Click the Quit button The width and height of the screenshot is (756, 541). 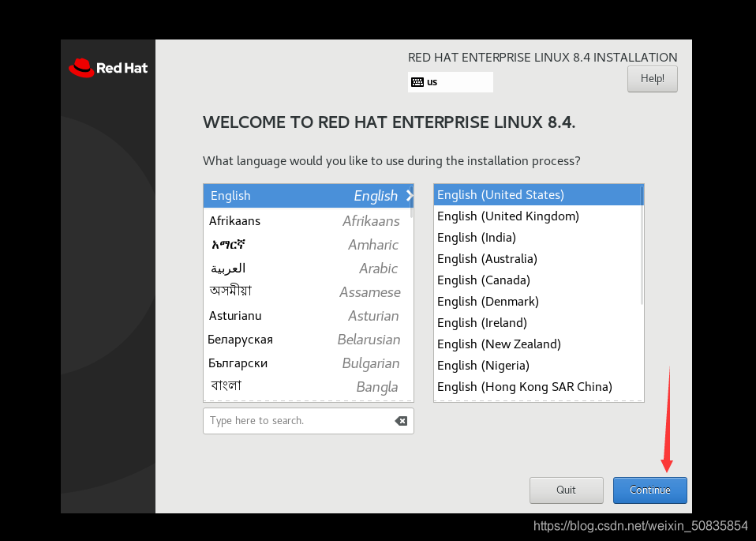(566, 490)
